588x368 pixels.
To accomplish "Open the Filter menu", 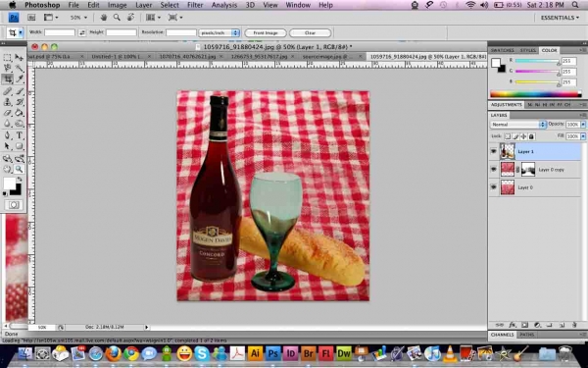I will [x=195, y=5].
